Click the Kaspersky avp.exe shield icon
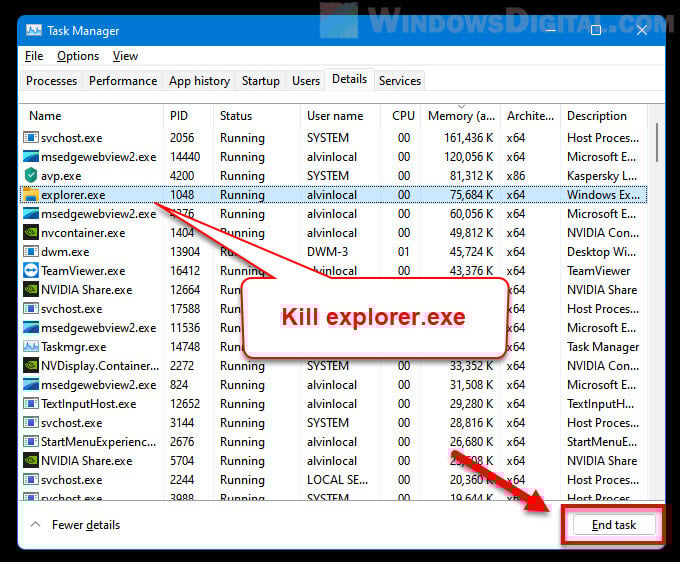Viewport: 680px width, 562px height. point(30,176)
